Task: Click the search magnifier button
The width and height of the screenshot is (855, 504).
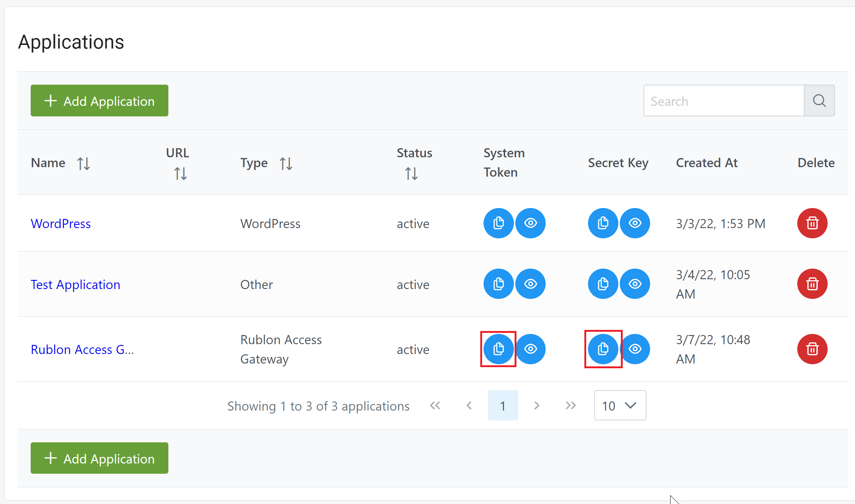Action: coord(819,101)
